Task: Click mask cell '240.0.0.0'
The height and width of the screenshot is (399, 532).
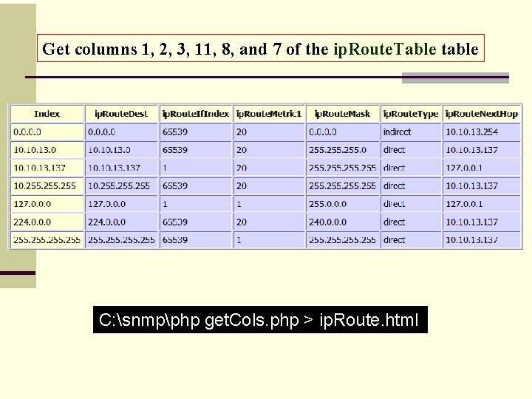Action: pos(342,222)
